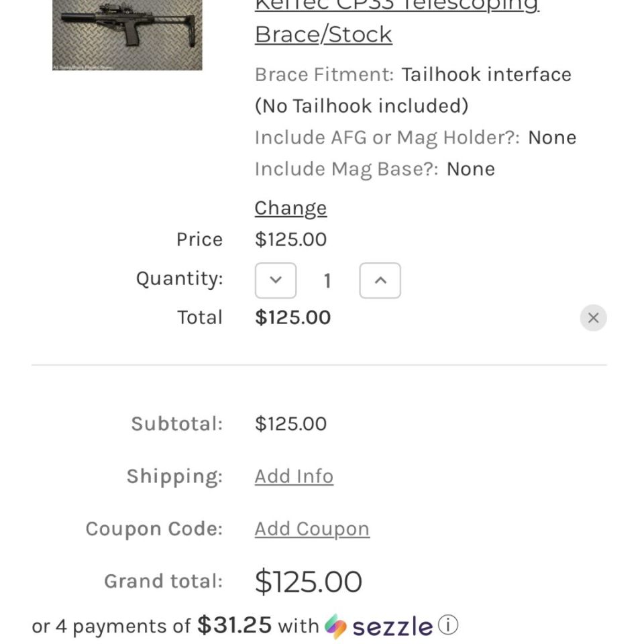Viewport: 644px width, 644px height.
Task: Click the quantity field showing 1
Action: pos(327,280)
